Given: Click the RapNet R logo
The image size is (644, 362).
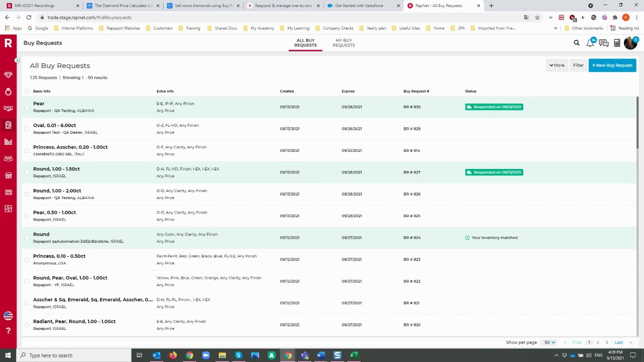Looking at the screenshot, I should pos(8,43).
